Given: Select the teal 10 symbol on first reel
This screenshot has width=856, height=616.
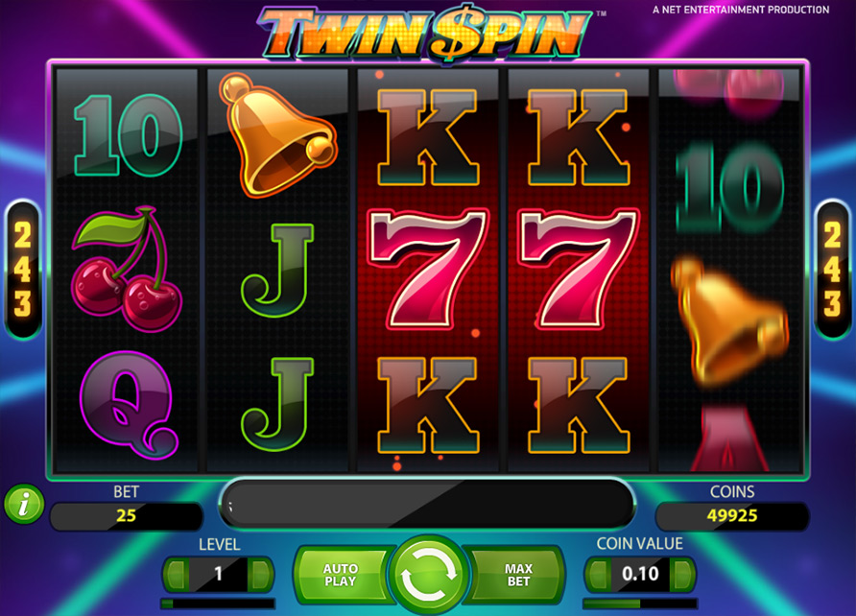Looking at the screenshot, I should click(129, 135).
